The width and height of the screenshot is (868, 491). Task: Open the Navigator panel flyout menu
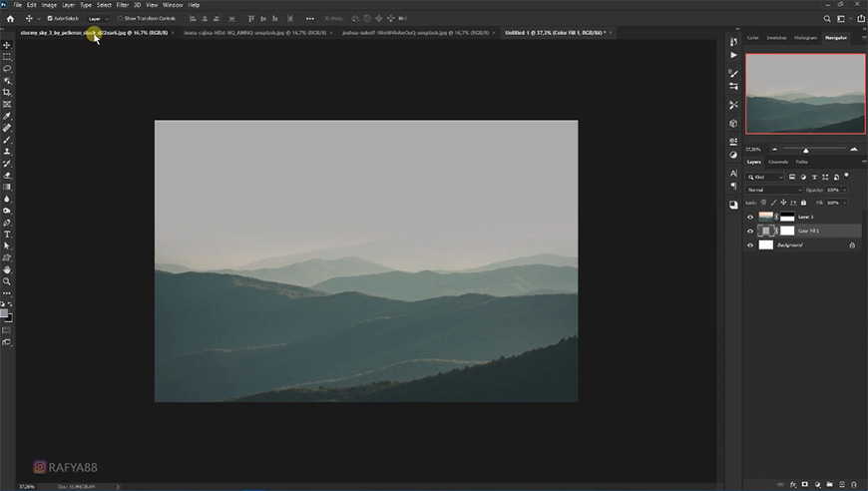click(864, 38)
